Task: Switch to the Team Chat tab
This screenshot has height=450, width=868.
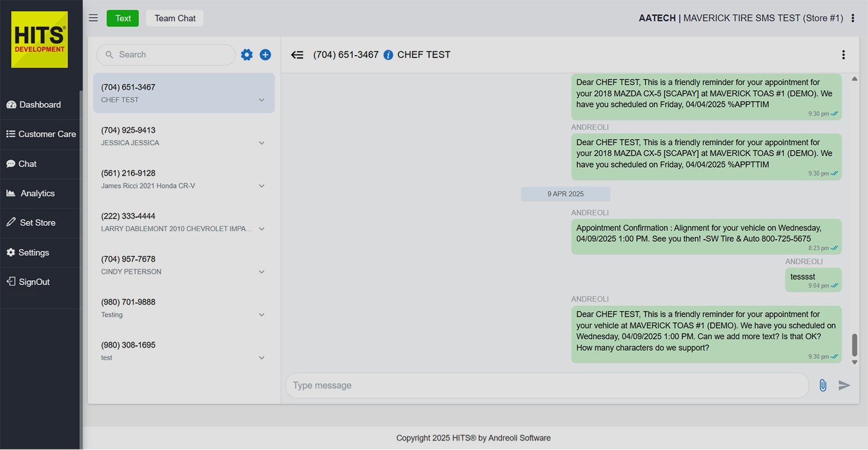Action: tap(175, 18)
